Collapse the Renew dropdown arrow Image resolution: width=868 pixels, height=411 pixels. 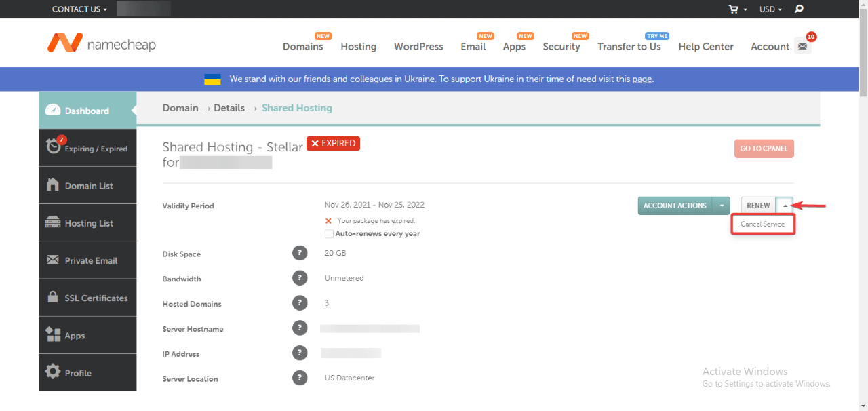pos(785,206)
